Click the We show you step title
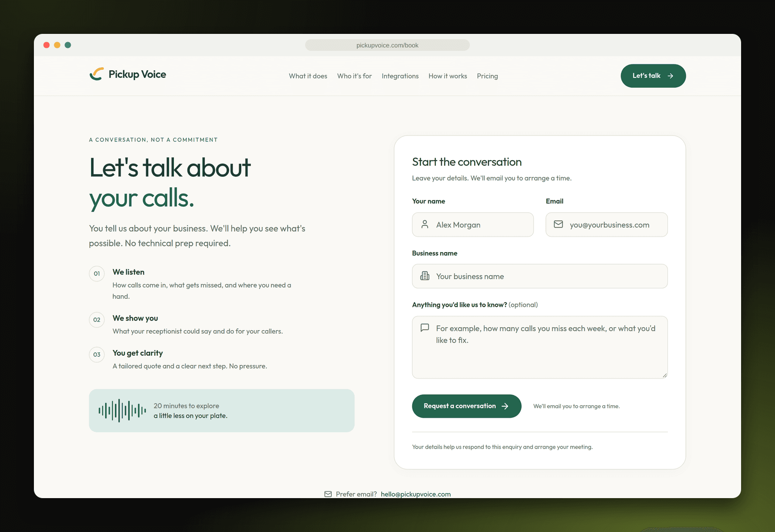The width and height of the screenshot is (775, 532). point(135,318)
